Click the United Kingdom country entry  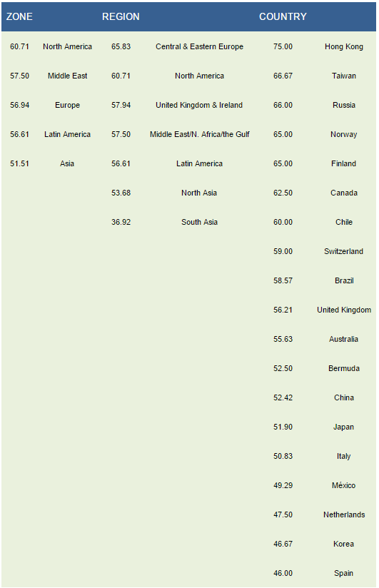(344, 310)
